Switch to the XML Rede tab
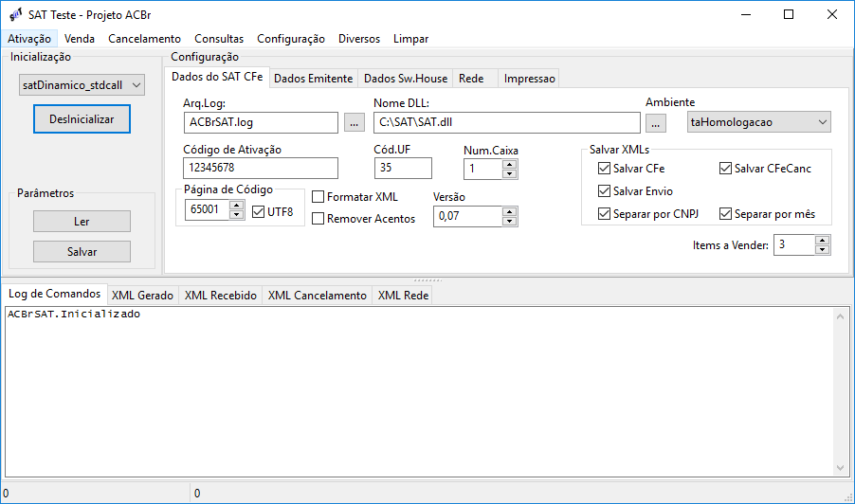The width and height of the screenshot is (855, 504). click(403, 296)
